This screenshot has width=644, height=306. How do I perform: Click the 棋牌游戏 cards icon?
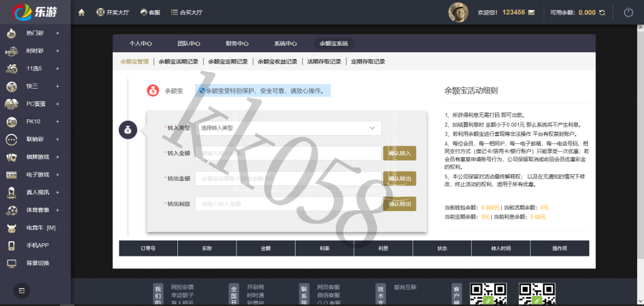[11, 157]
